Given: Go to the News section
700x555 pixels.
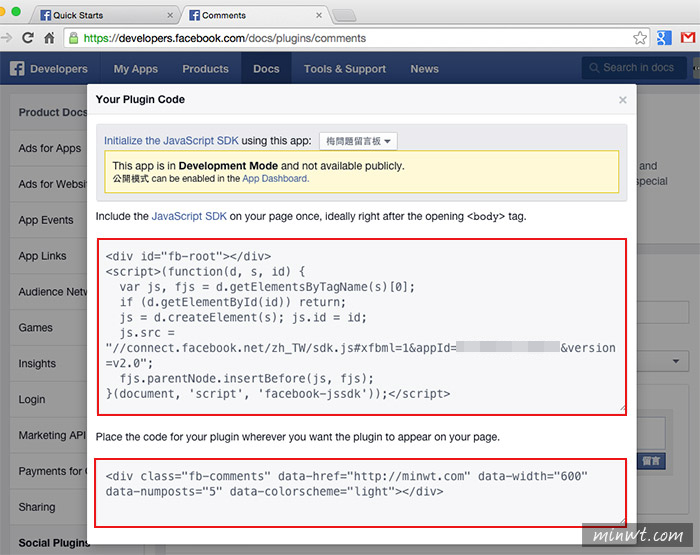Looking at the screenshot, I should click(425, 69).
